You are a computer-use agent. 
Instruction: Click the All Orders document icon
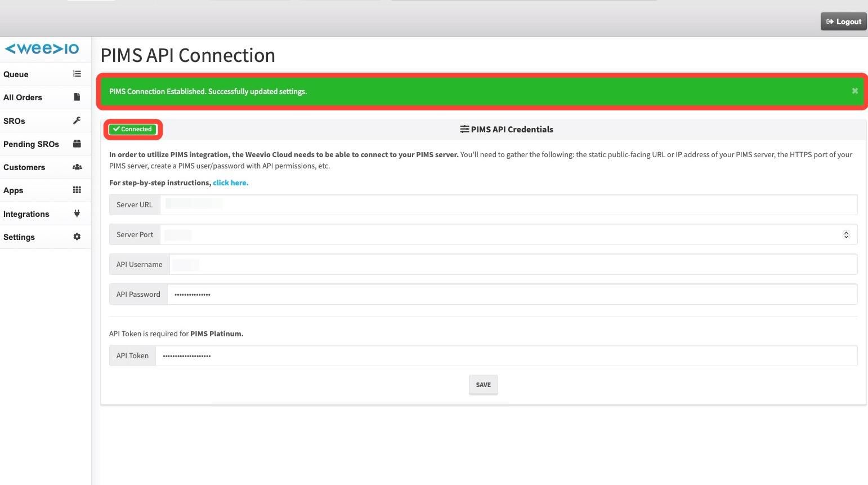pyautogui.click(x=77, y=97)
